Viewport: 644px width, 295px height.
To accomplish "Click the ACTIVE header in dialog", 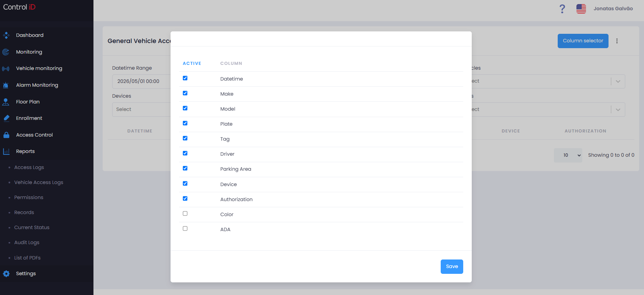I will (x=192, y=64).
